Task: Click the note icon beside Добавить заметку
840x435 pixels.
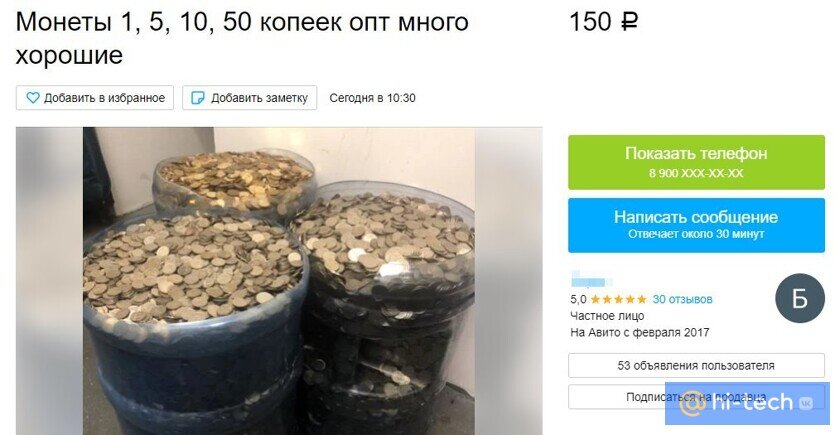Action: (198, 98)
